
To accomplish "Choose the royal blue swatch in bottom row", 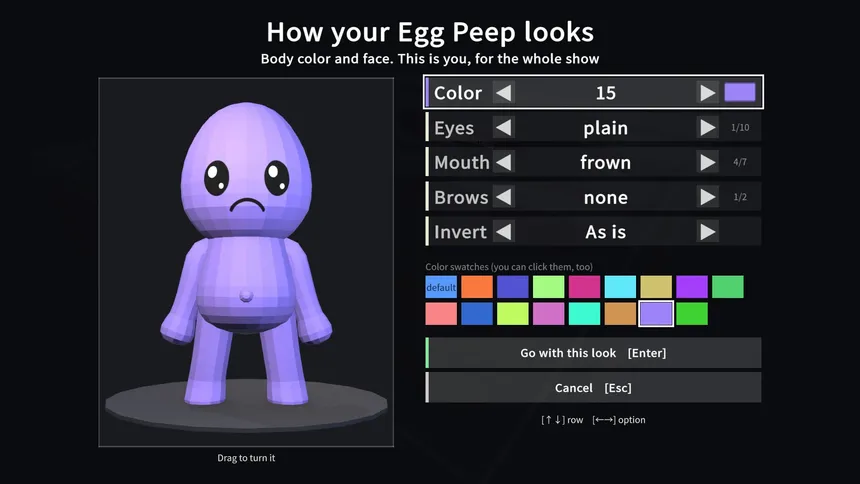I will click(x=477, y=314).
